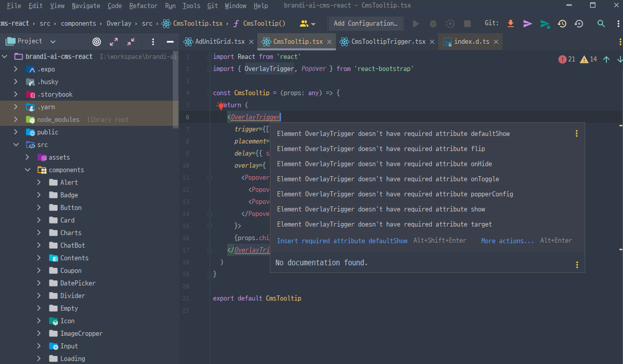Click the More actions link in popup
Screen dimensions: 623x364
click(x=507, y=241)
